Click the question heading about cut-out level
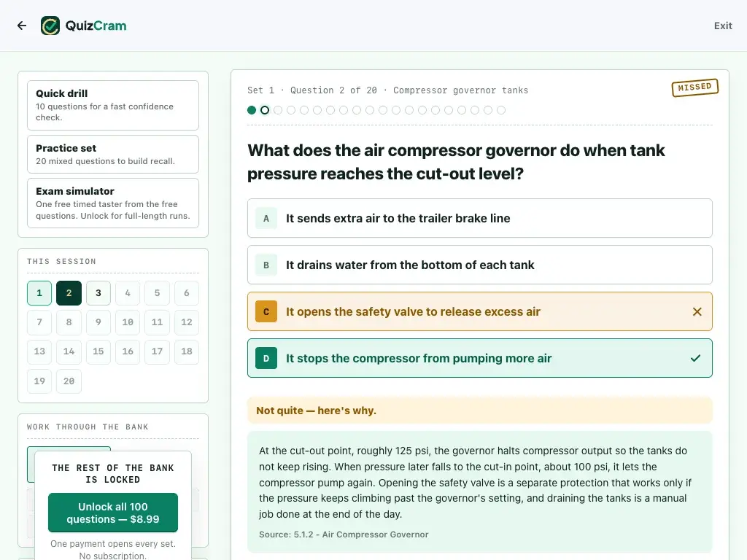 click(x=456, y=162)
